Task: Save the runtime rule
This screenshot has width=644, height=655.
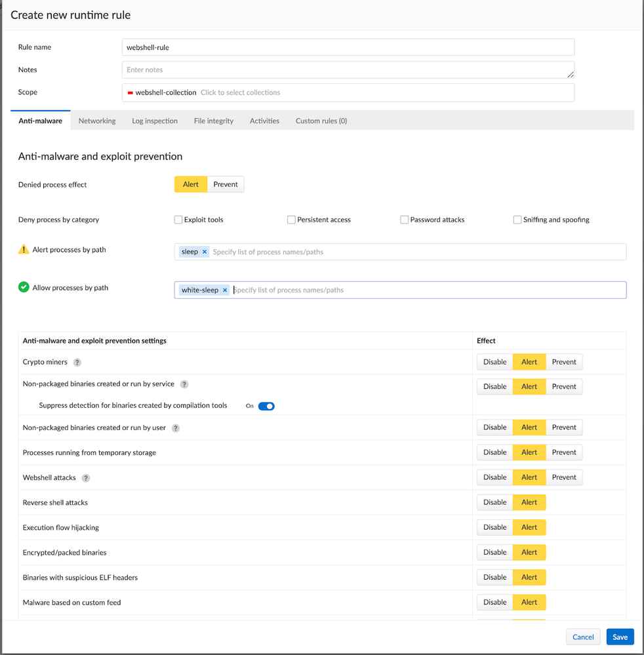Action: click(620, 637)
